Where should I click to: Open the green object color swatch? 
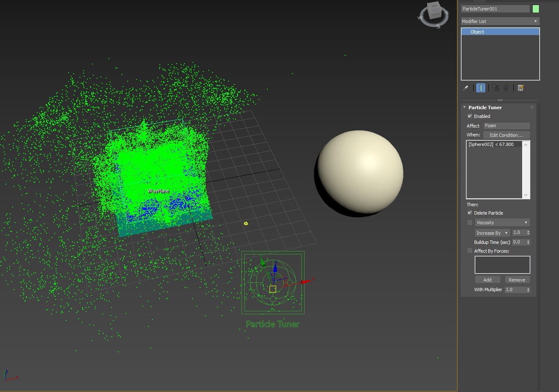pos(536,9)
